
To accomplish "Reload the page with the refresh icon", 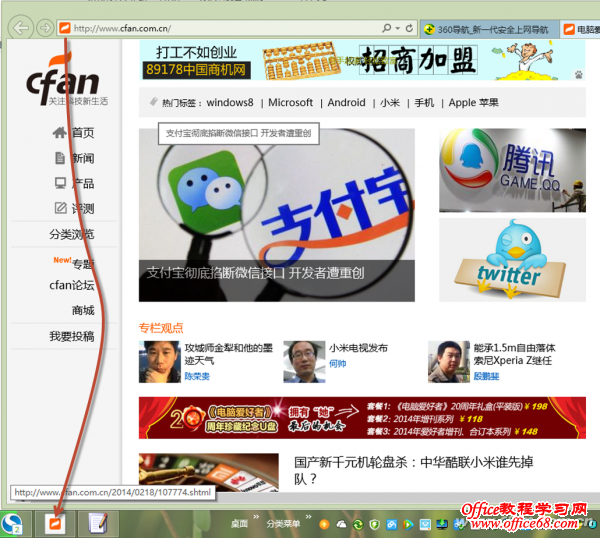I will pyautogui.click(x=409, y=28).
